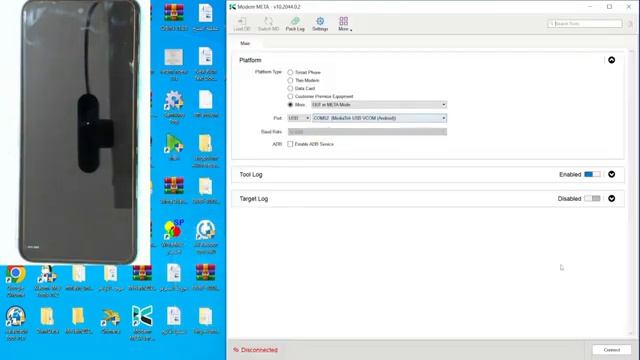Click the Tool Log section heading
The height and width of the screenshot is (360, 640).
point(251,174)
